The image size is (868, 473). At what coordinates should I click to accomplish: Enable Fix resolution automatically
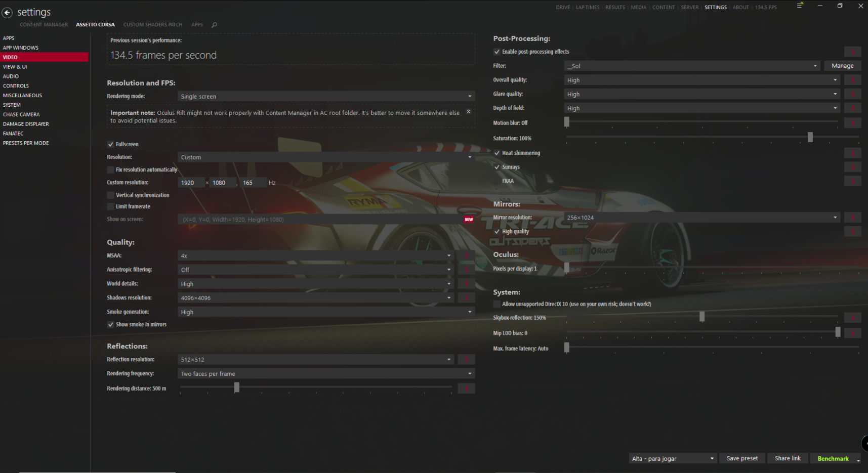[x=110, y=169]
